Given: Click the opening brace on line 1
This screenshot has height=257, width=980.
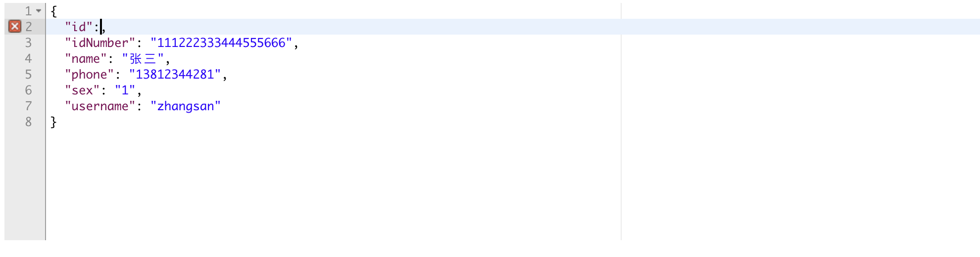Looking at the screenshot, I should (x=53, y=11).
